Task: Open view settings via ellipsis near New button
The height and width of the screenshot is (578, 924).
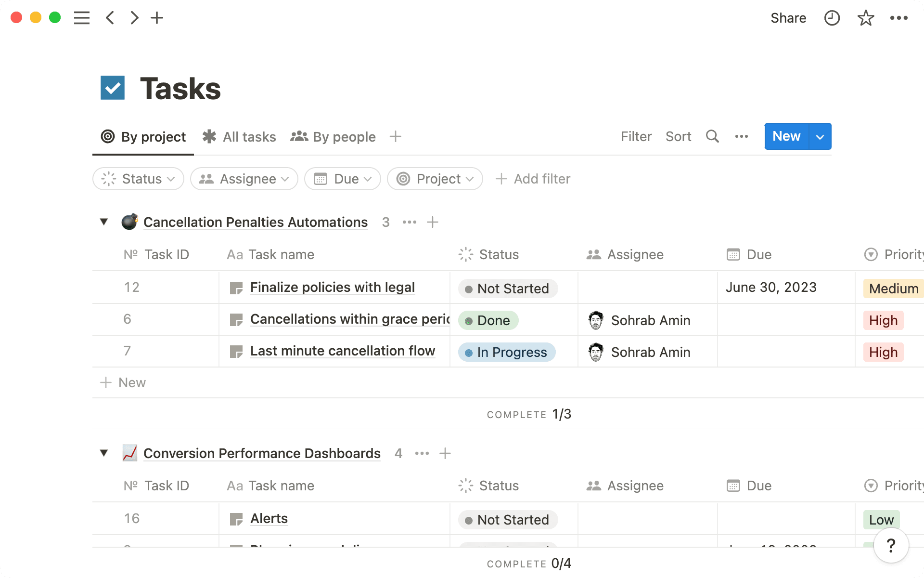Action: pos(741,136)
